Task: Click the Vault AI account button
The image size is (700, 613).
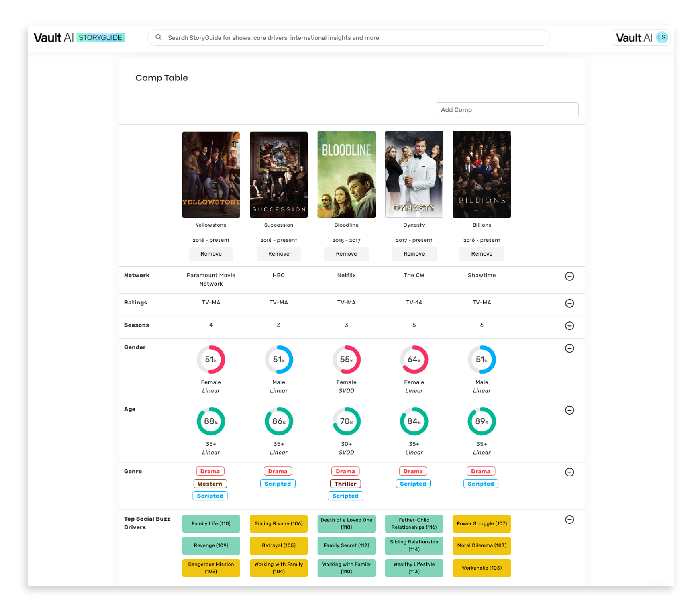Action: (641, 38)
